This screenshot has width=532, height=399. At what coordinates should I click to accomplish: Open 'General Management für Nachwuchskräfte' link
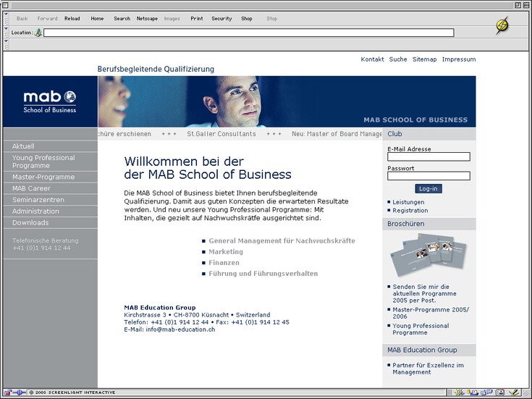(282, 240)
